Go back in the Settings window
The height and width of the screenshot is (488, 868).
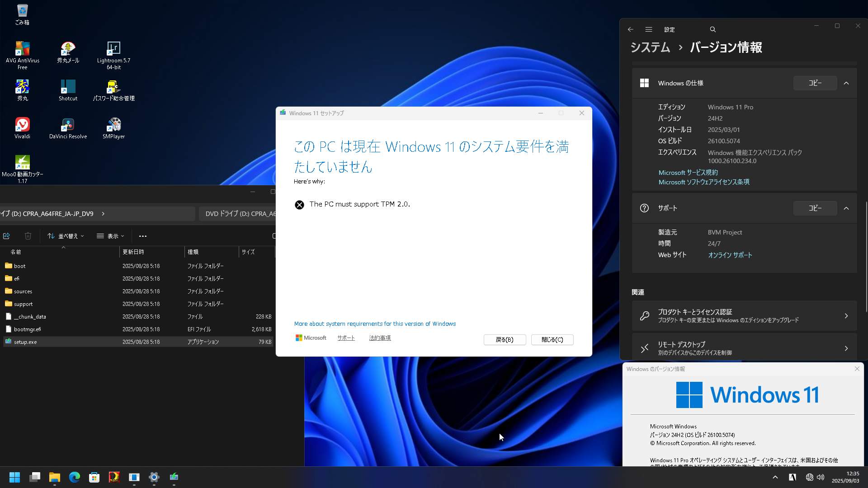pos(631,29)
